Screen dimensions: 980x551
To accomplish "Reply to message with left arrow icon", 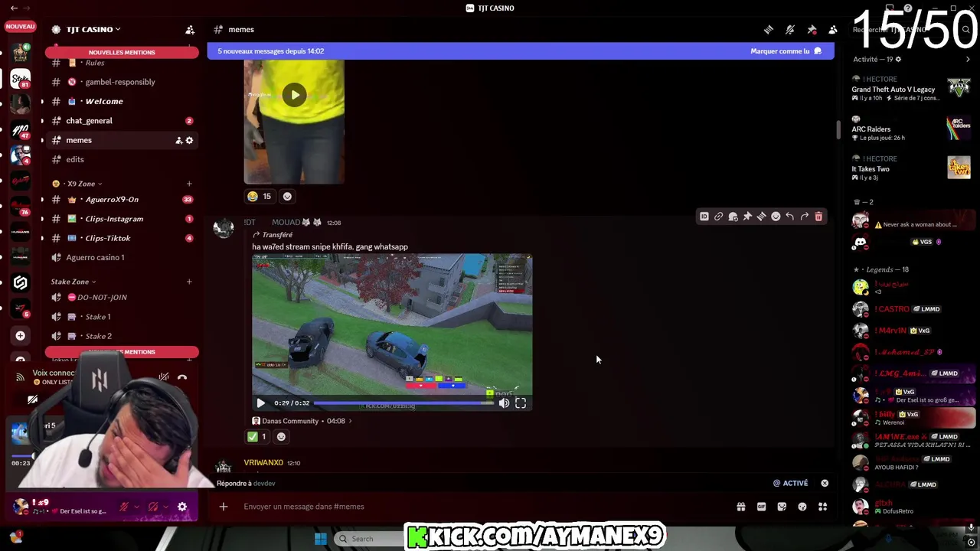I will 789,217.
